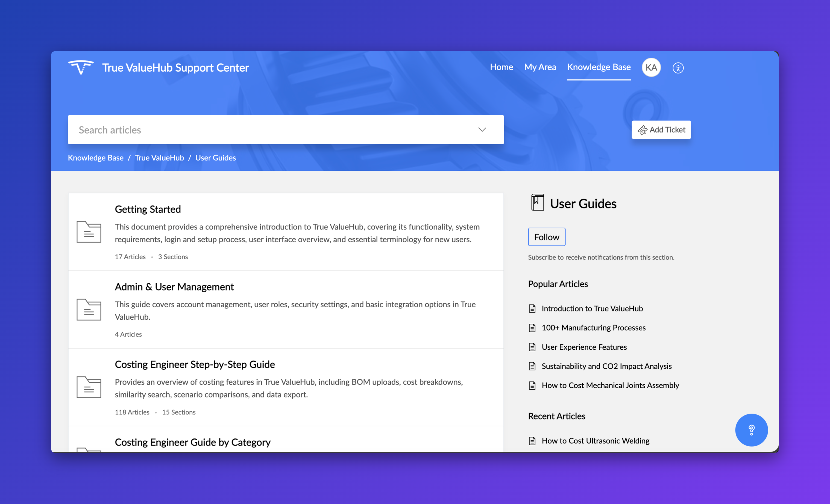Open Admin & User Management title
The width and height of the screenshot is (830, 504).
click(x=174, y=287)
